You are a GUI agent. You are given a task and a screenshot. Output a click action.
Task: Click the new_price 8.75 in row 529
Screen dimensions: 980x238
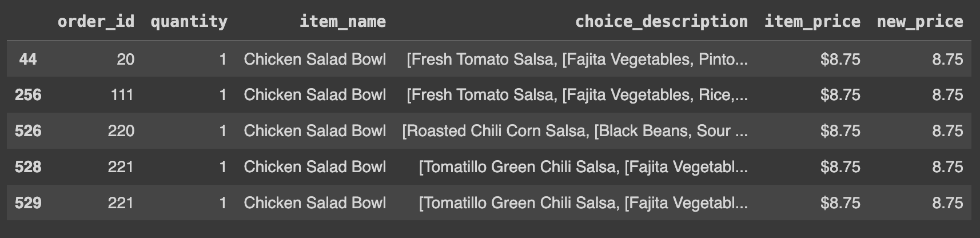click(x=947, y=203)
